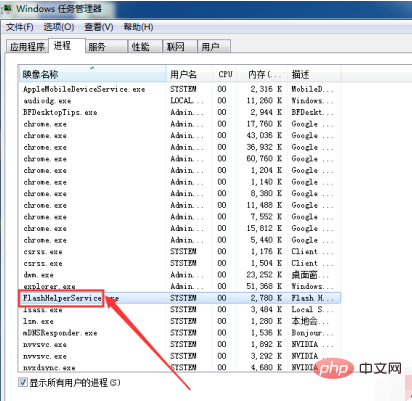Select the chrome.exe row using 5,440 K
Image resolution: width=412 pixels, height=401 pixels.
[x=179, y=240]
